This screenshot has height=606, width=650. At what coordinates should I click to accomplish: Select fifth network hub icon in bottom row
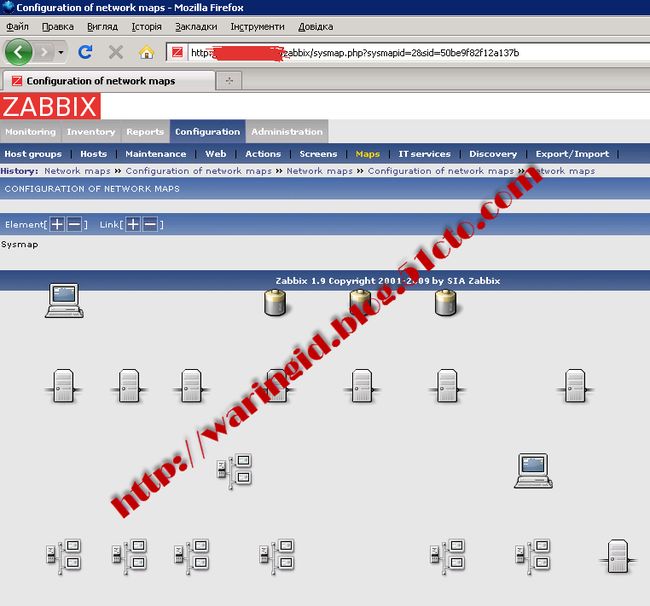pos(447,556)
